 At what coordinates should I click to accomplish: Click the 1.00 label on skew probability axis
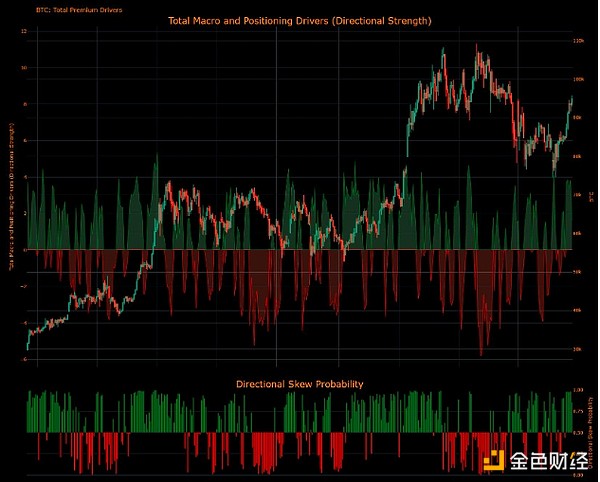point(578,391)
